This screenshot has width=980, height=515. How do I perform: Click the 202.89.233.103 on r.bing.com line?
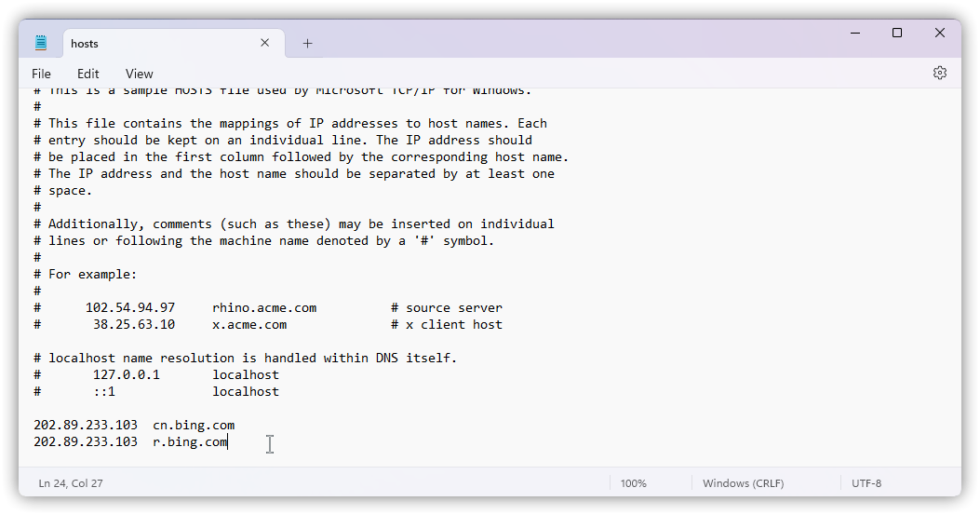[86, 441]
